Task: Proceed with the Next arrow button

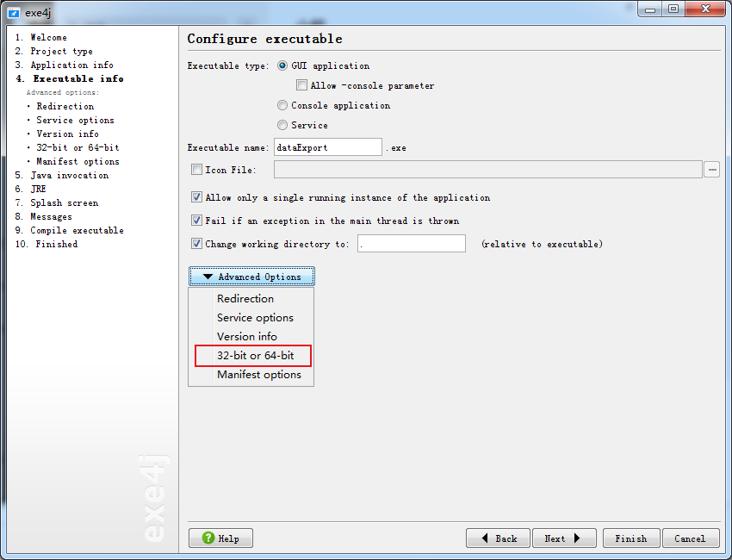Action: point(564,538)
